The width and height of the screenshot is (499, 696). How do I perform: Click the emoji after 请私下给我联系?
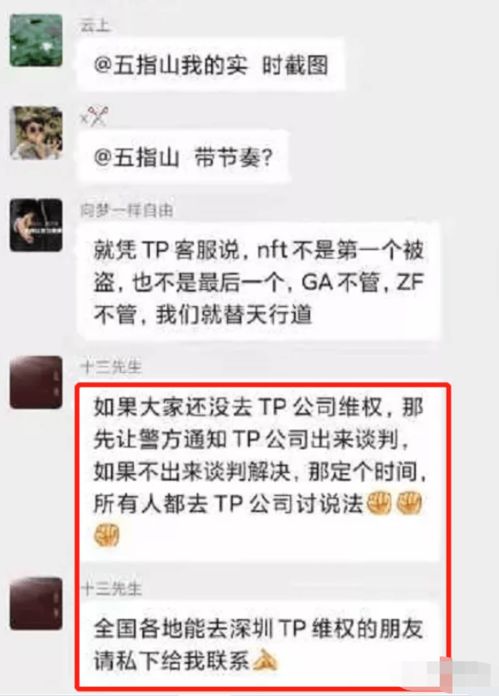coord(265,661)
